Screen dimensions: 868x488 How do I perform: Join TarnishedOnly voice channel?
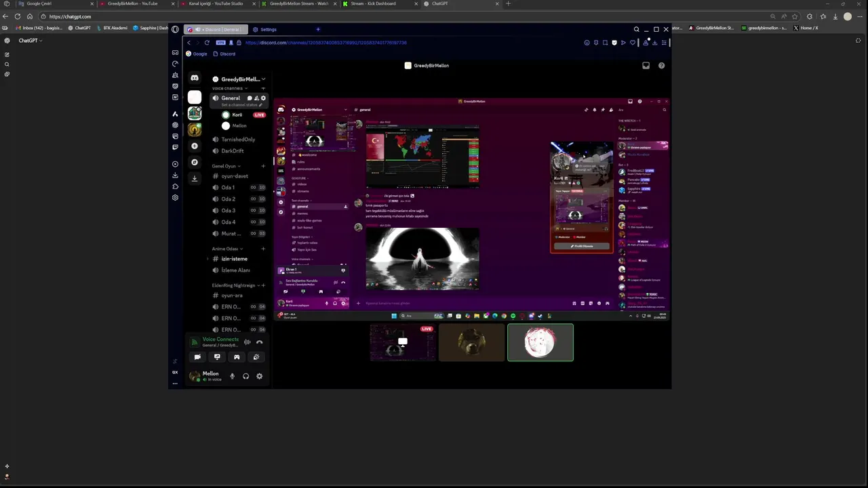coord(238,140)
